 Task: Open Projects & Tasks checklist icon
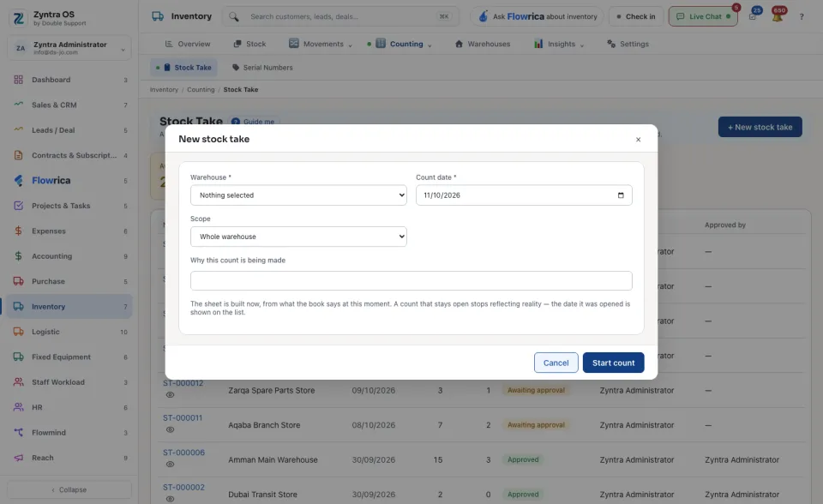click(18, 206)
